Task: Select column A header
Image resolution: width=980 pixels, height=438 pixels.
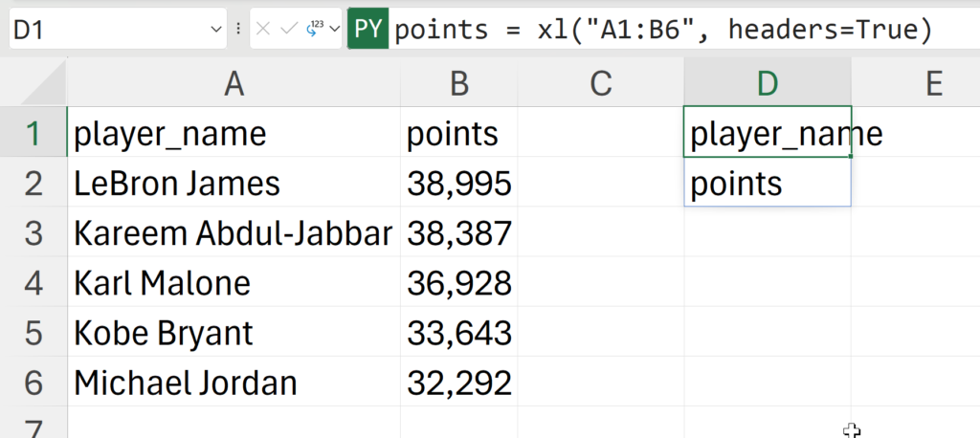Action: click(234, 84)
